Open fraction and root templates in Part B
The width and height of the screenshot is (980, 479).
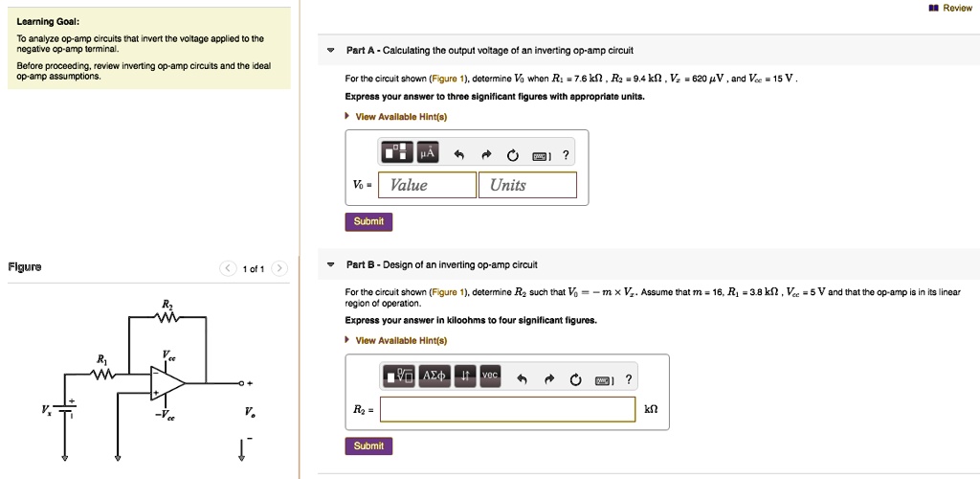pyautogui.click(x=401, y=377)
